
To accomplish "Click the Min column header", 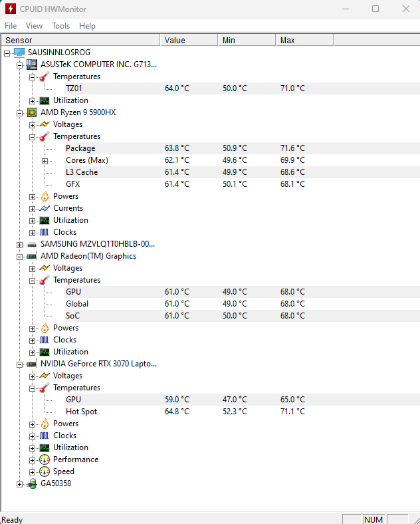I will pyautogui.click(x=247, y=40).
